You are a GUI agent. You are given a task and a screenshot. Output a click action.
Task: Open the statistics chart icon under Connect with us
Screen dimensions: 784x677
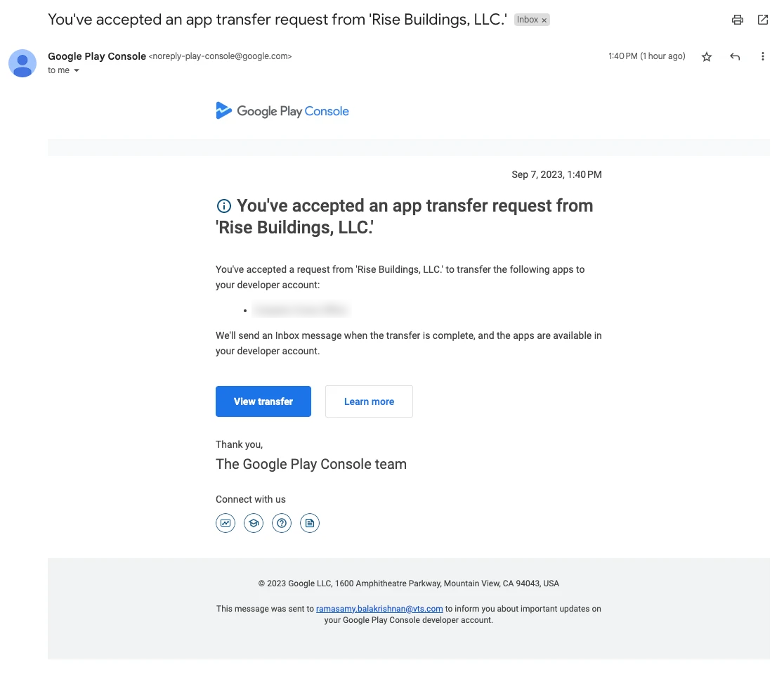point(226,523)
